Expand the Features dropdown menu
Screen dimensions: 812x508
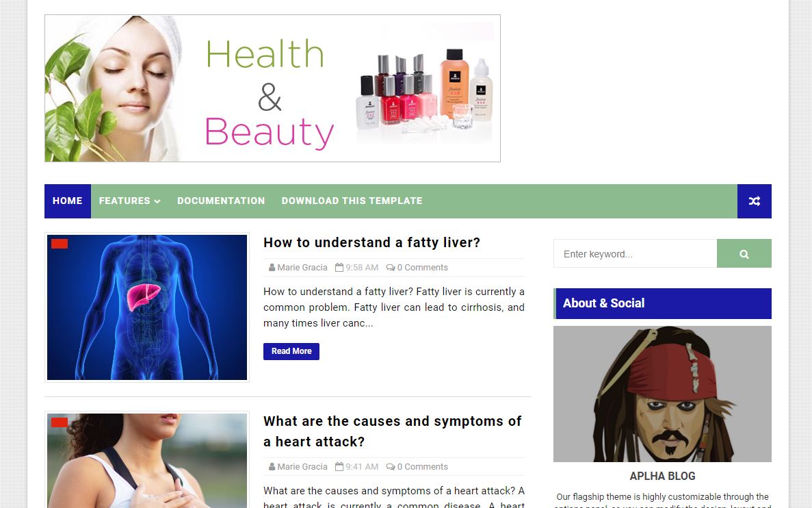(x=129, y=201)
